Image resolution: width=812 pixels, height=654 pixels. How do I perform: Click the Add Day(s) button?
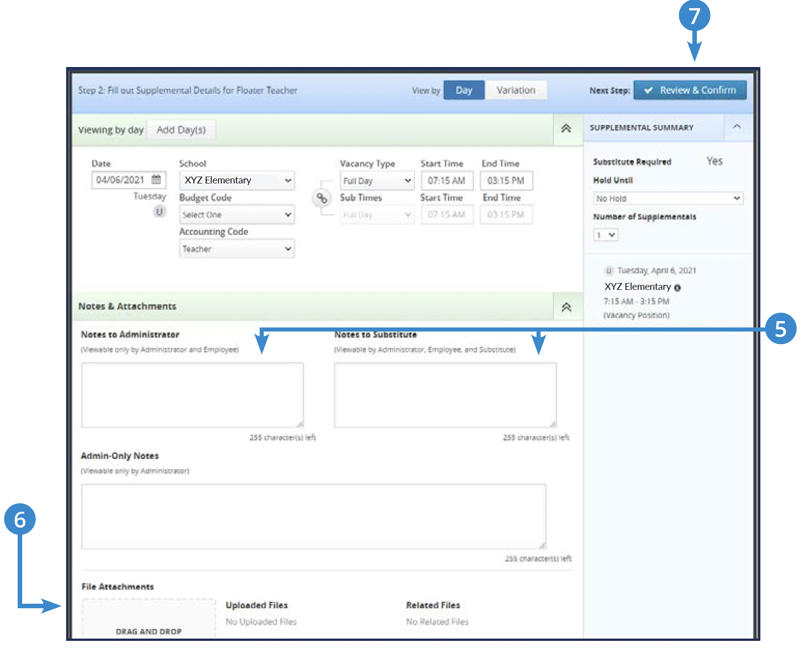(x=181, y=130)
